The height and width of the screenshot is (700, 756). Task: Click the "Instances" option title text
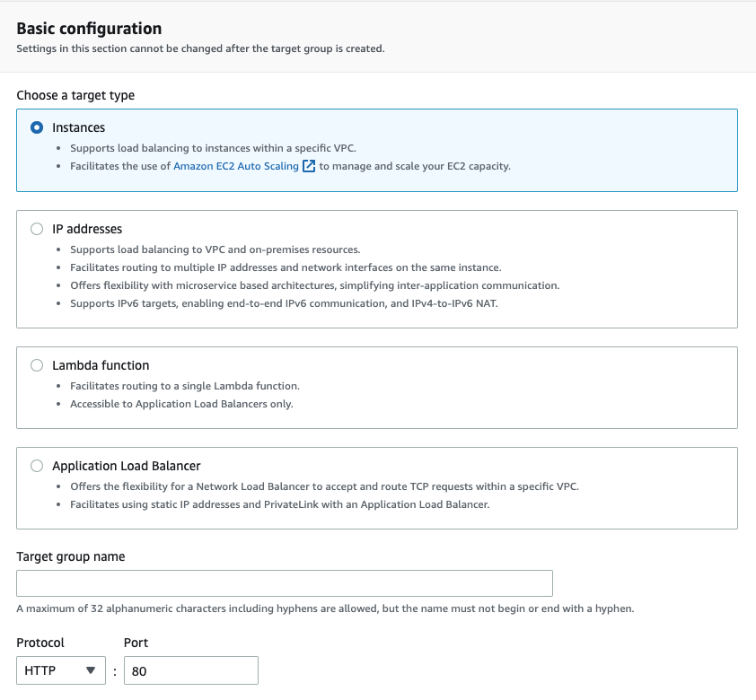coord(79,127)
